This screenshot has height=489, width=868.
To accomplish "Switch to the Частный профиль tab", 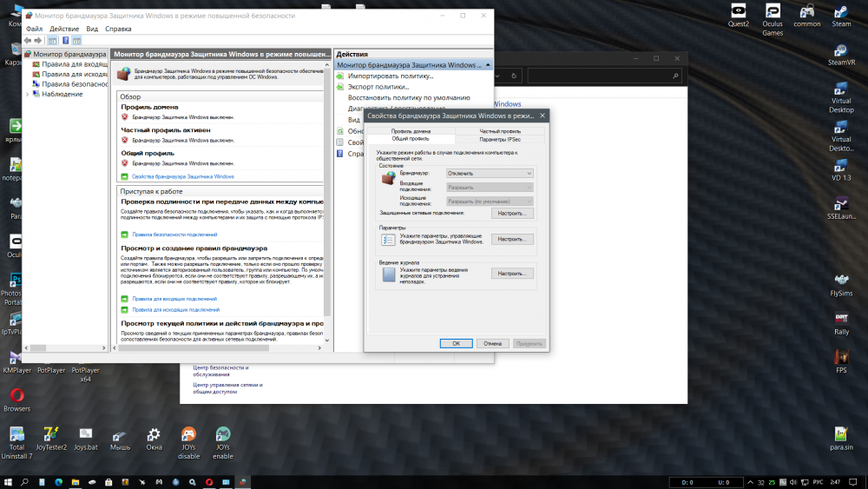I will tap(500, 131).
